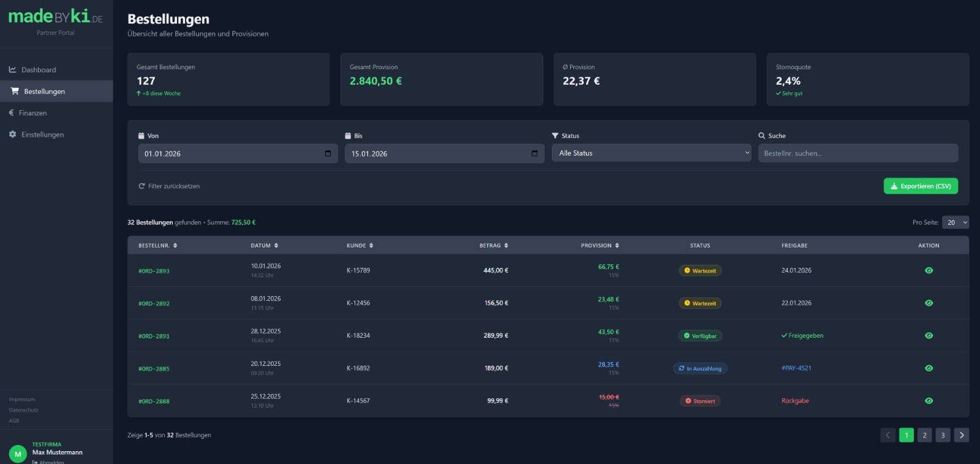Viewport: 980px width, 464px height.
Task: Open Einstellungen in the sidebar
Action: click(42, 135)
